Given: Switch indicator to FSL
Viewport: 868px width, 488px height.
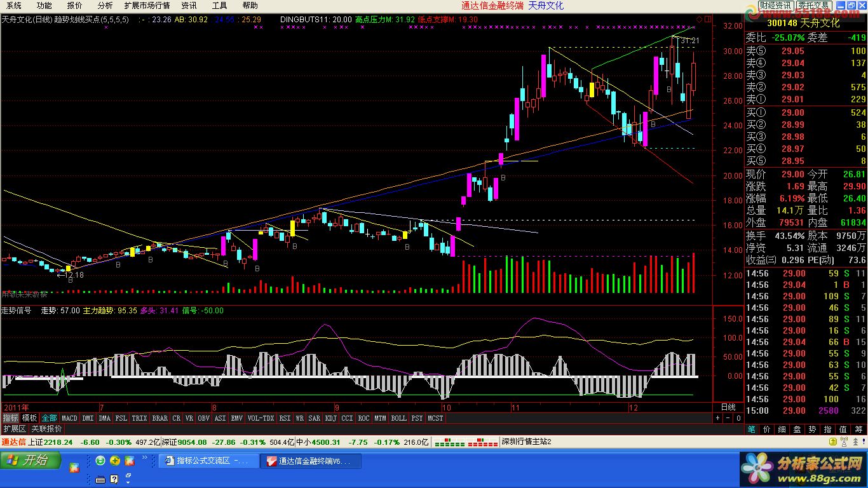Looking at the screenshot, I should point(121,418).
